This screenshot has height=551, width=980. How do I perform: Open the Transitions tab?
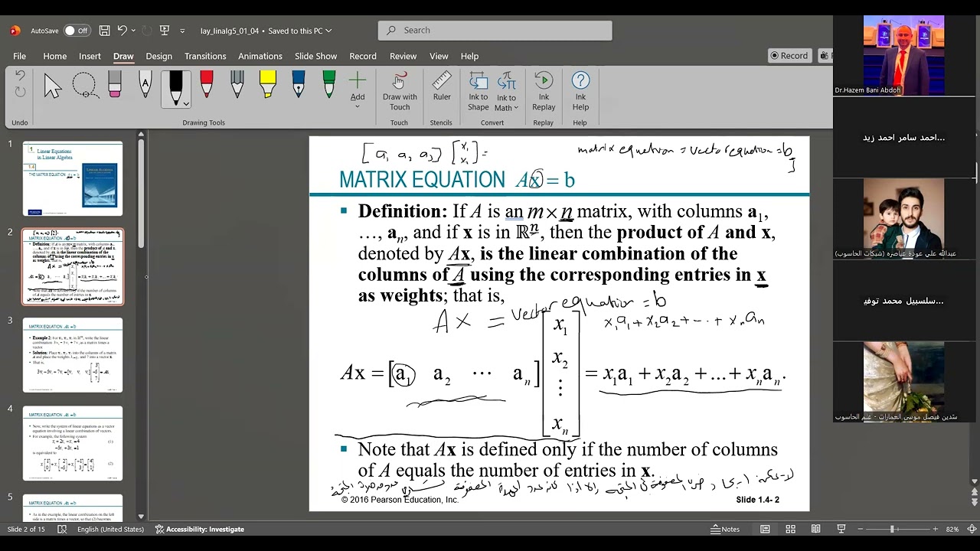(205, 56)
